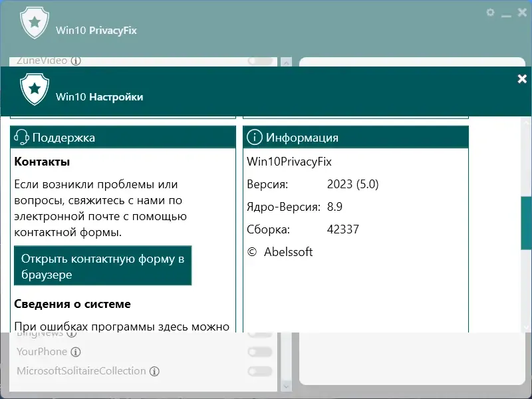Toggle the BingNews switch

coord(259,334)
